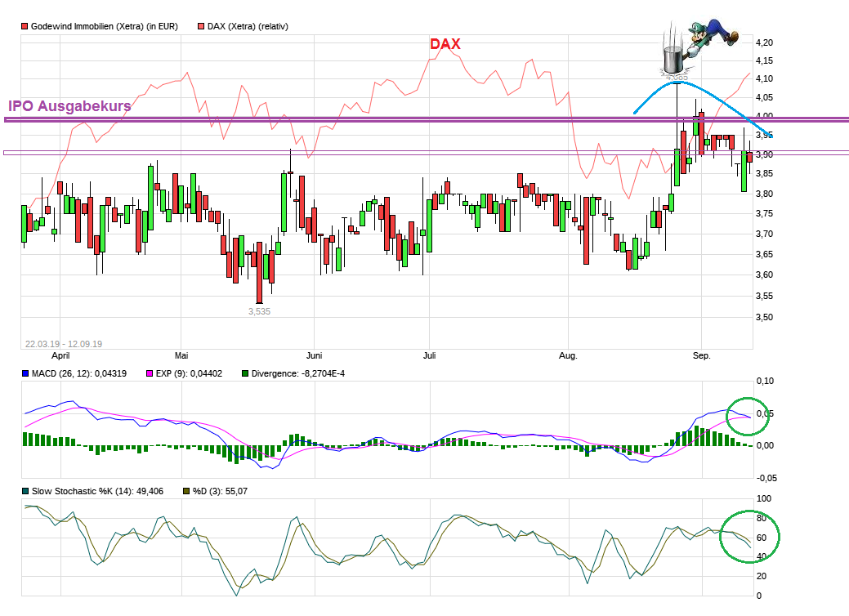Click the Sep. label on time axis

coord(701,356)
